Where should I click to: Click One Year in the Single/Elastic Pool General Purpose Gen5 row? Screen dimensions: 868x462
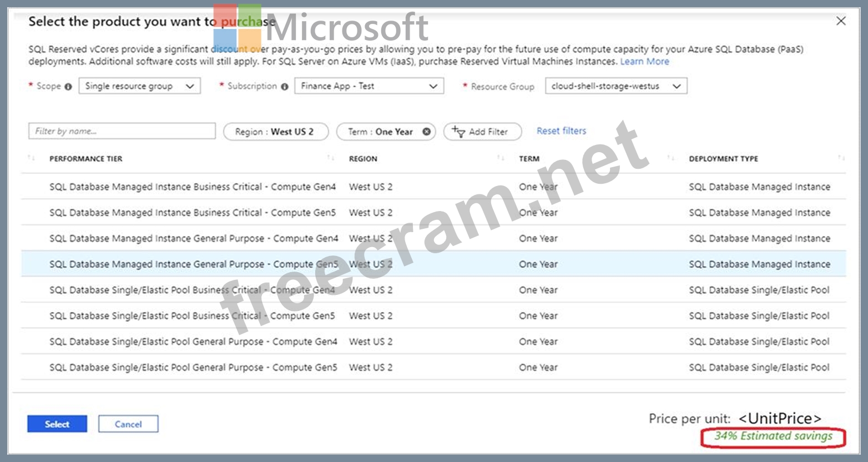[x=538, y=368]
